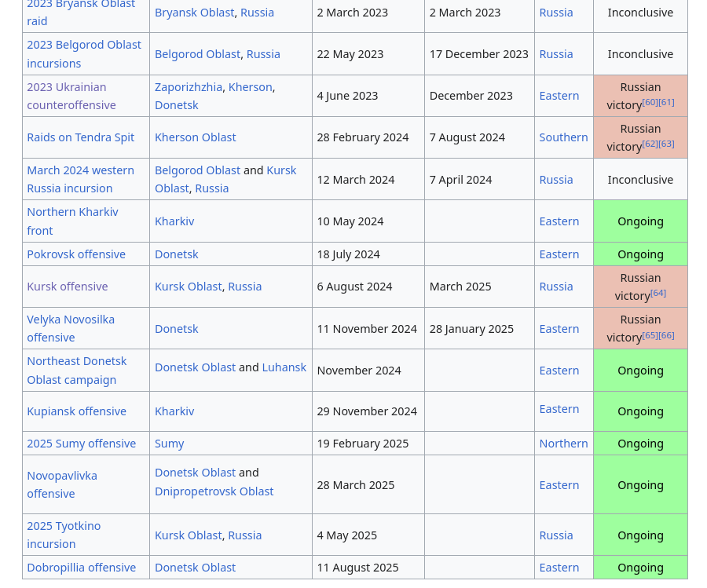
Task: Click Kharkiv in Northern Kharkiv front row
Action: (174, 221)
